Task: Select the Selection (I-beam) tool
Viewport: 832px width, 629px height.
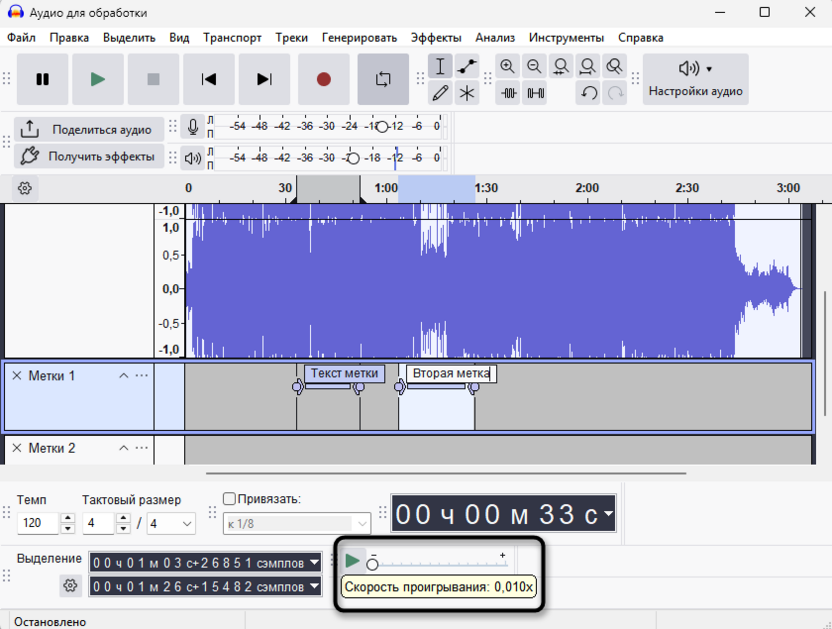Action: 440,66
